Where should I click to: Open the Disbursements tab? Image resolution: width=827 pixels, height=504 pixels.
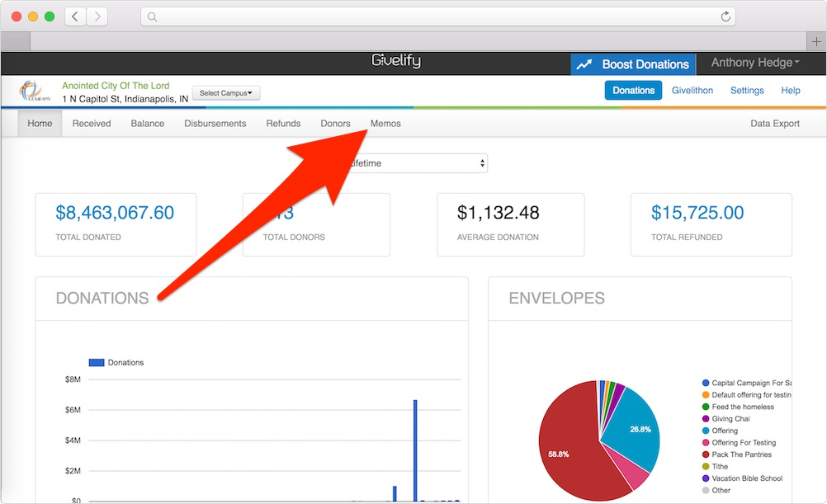[x=215, y=124]
